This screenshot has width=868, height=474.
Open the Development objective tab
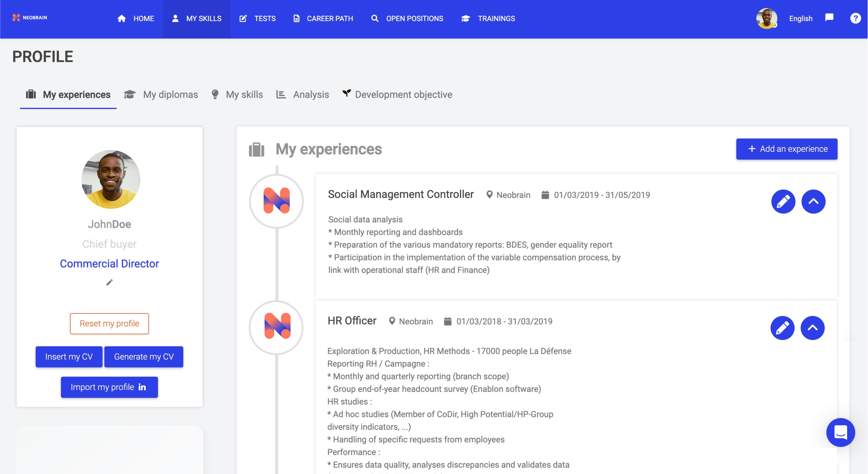pyautogui.click(x=397, y=95)
